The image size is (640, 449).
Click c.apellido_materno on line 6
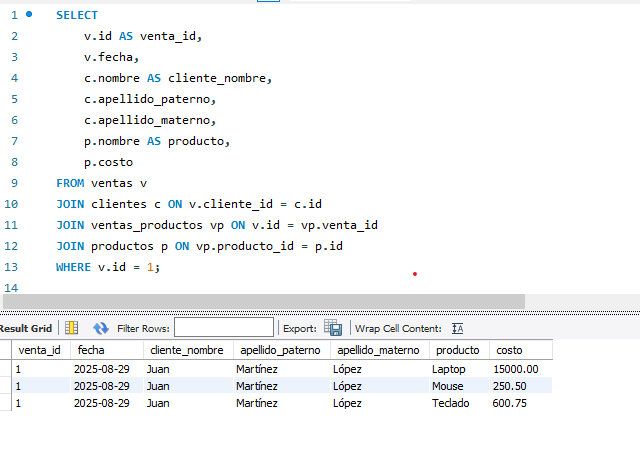(147, 120)
